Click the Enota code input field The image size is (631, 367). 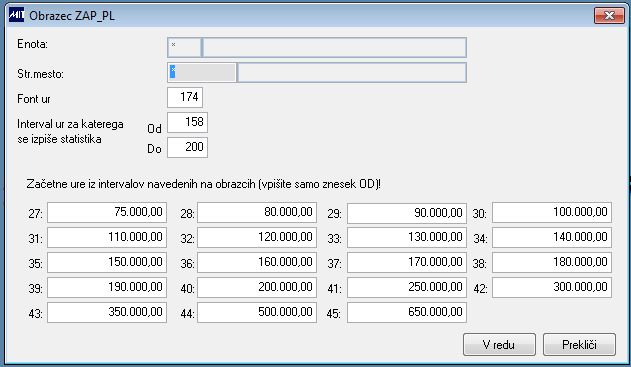[184, 47]
